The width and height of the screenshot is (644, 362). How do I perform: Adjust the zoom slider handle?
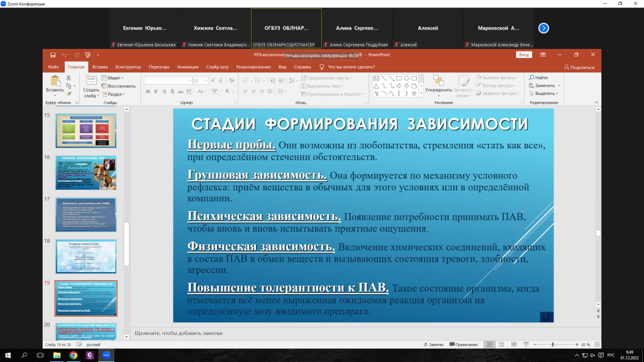tap(553, 345)
